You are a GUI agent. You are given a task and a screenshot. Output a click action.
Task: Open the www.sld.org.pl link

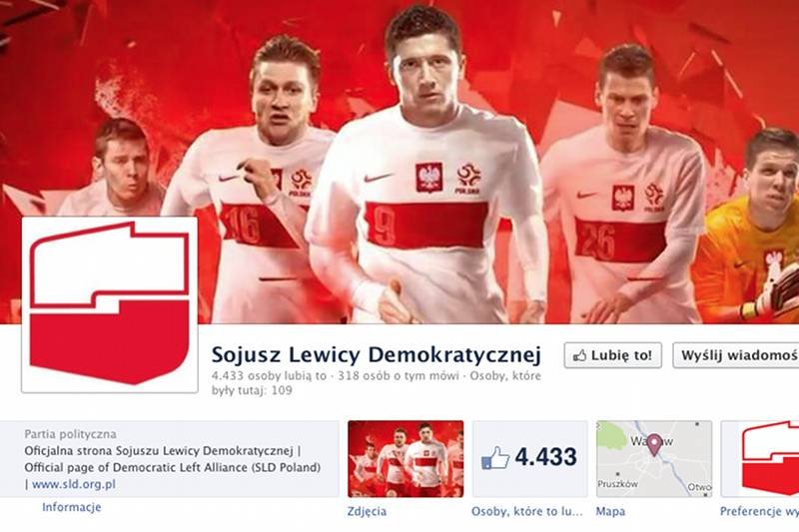(73, 484)
